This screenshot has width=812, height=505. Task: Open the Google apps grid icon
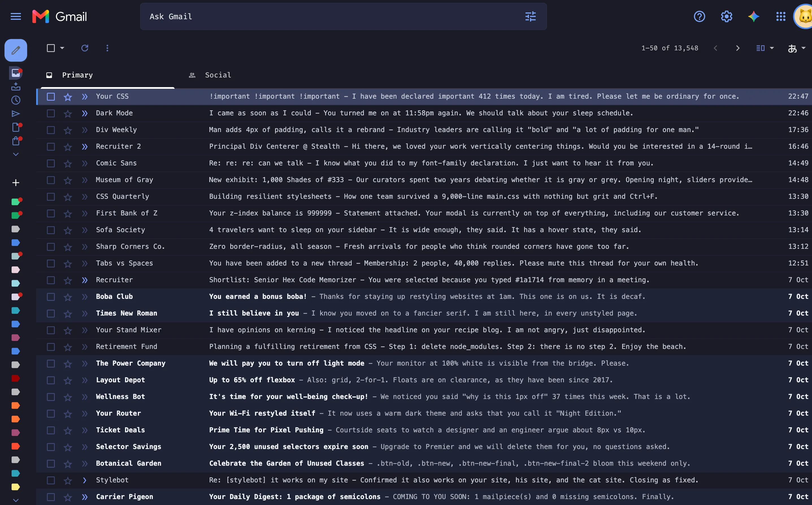(781, 16)
